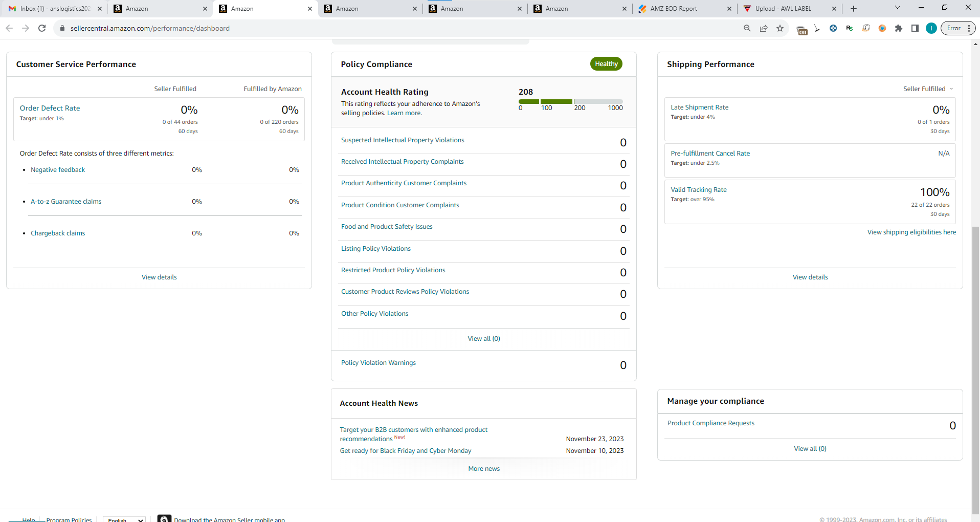Open Valid Tracking Rate metric
The image size is (980, 522).
[699, 189]
